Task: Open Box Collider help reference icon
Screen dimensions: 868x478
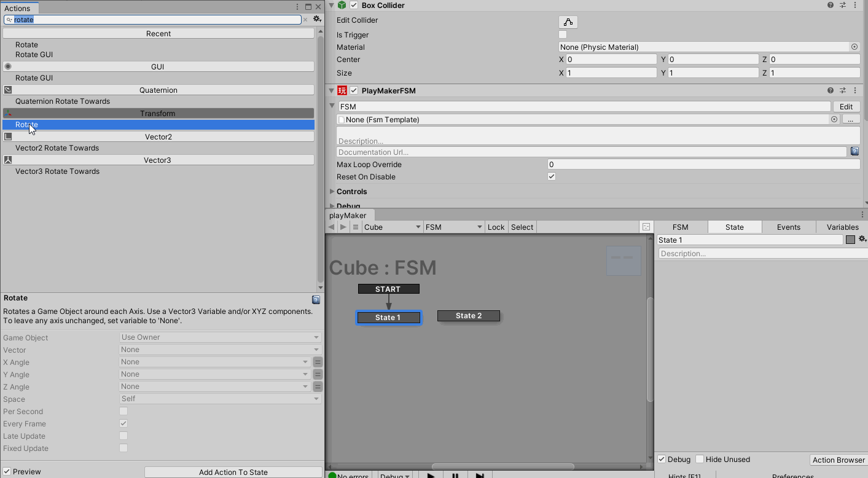Action: coord(831,5)
